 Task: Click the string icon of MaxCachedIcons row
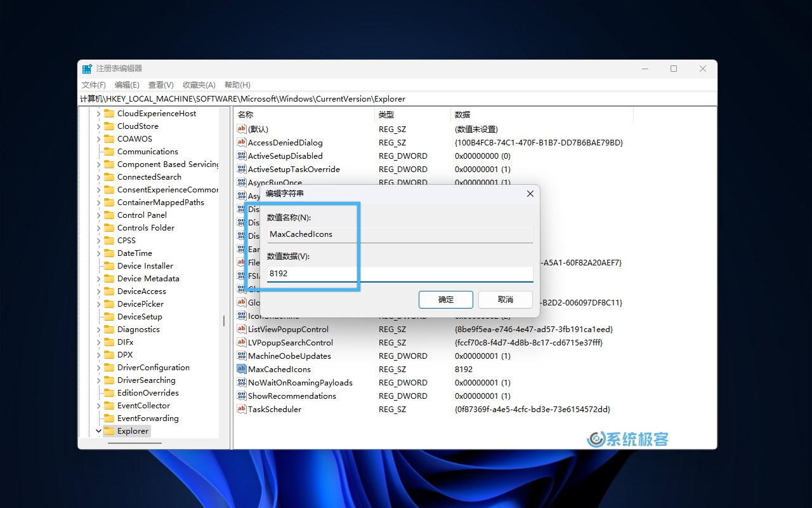241,369
